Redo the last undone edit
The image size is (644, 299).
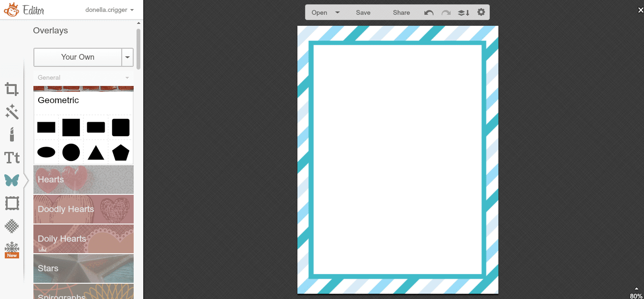coord(446,13)
